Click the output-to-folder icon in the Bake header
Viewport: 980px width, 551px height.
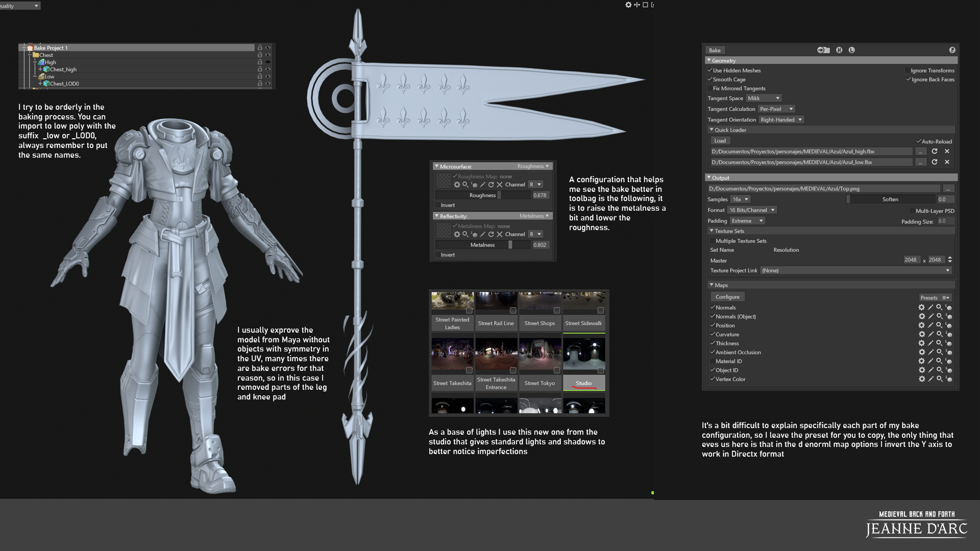pyautogui.click(x=823, y=50)
